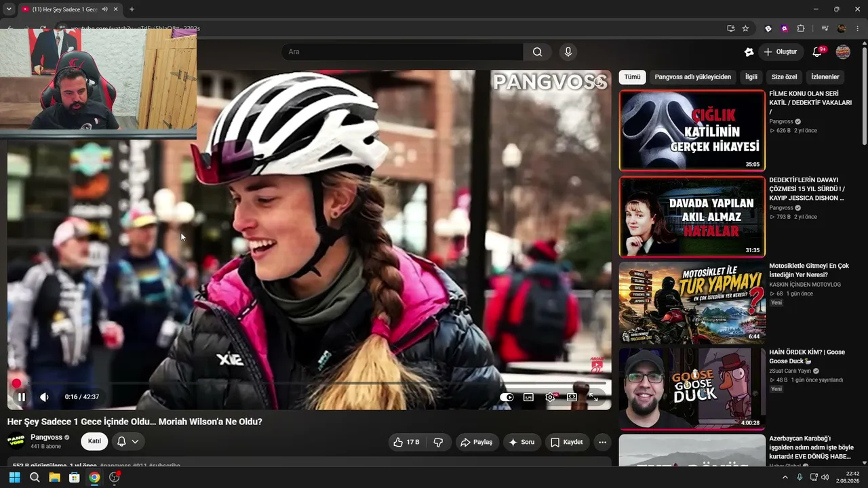Select the Tümü filter chip

(632, 77)
